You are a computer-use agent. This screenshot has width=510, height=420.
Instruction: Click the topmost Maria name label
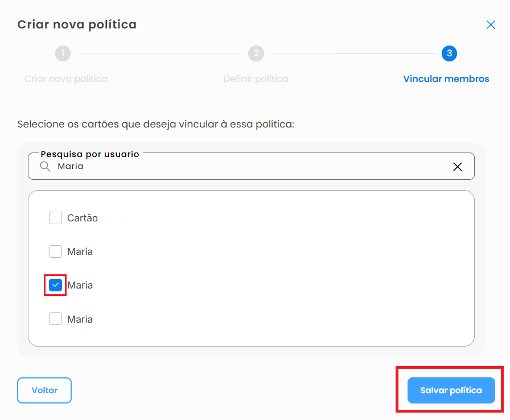tap(80, 252)
